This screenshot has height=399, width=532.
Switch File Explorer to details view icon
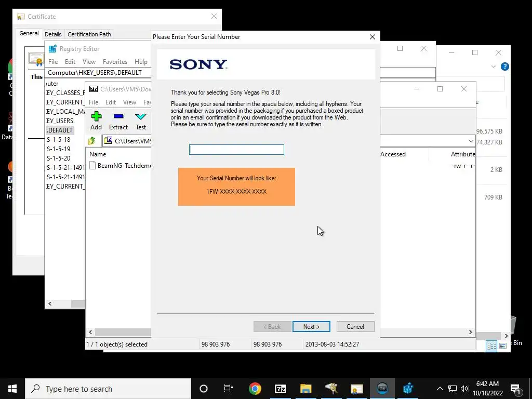[x=491, y=345]
